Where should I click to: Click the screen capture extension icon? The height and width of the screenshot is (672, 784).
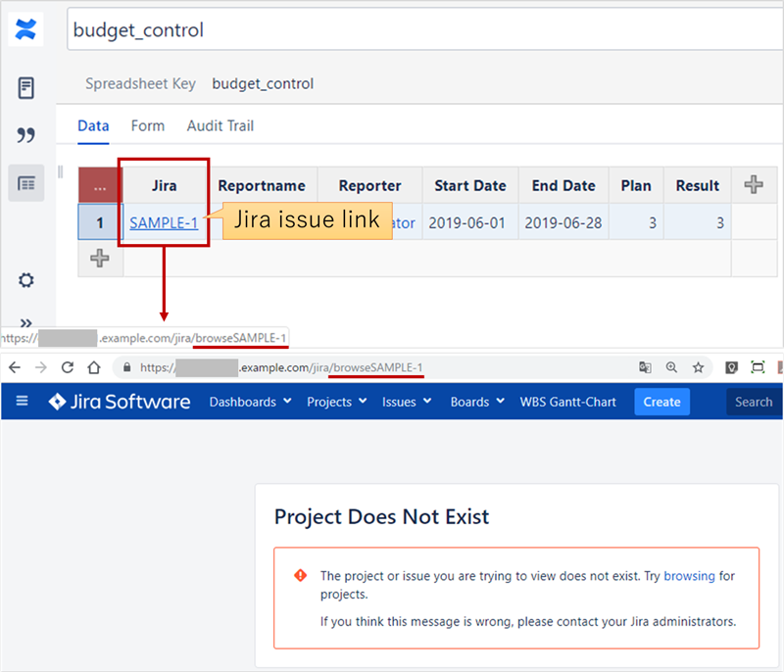click(x=758, y=367)
